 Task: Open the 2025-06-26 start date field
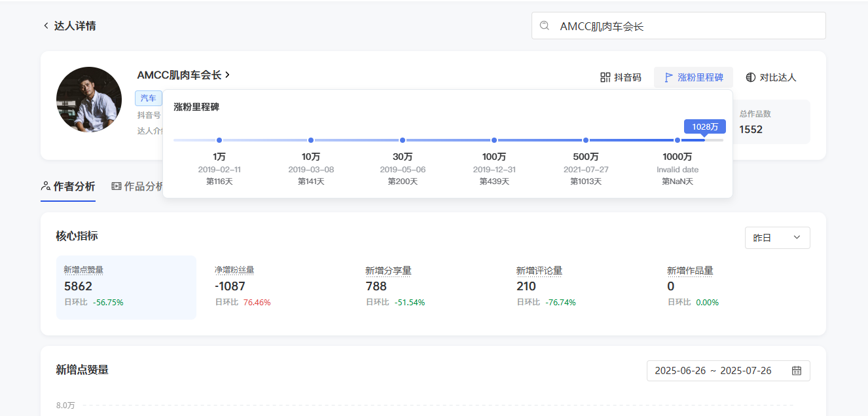[x=680, y=371]
